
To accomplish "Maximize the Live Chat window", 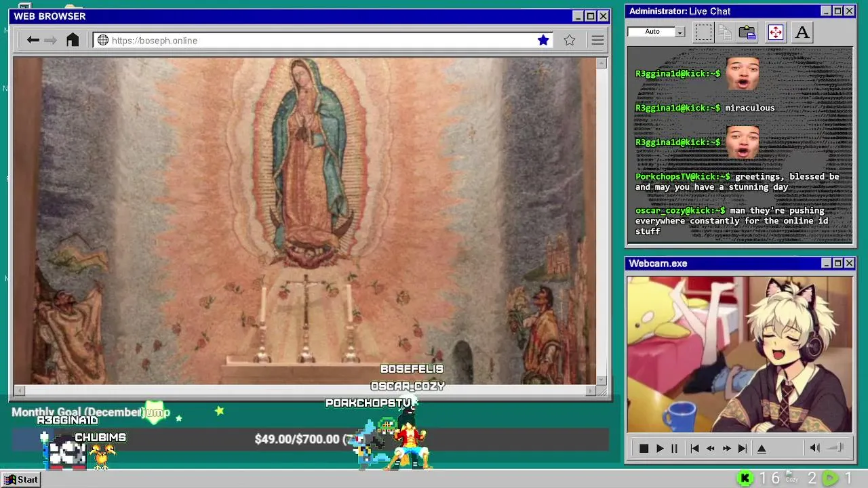I will point(837,11).
